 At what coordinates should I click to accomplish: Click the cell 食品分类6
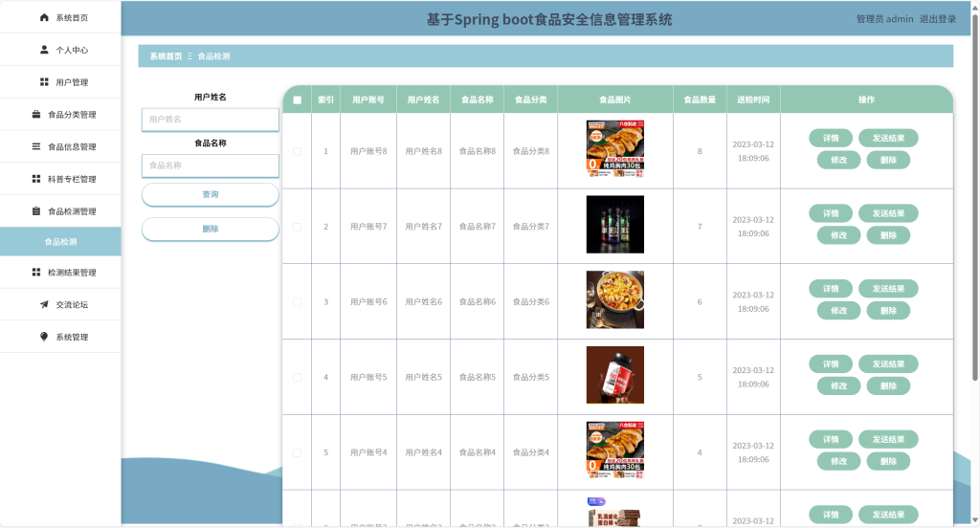tap(530, 302)
